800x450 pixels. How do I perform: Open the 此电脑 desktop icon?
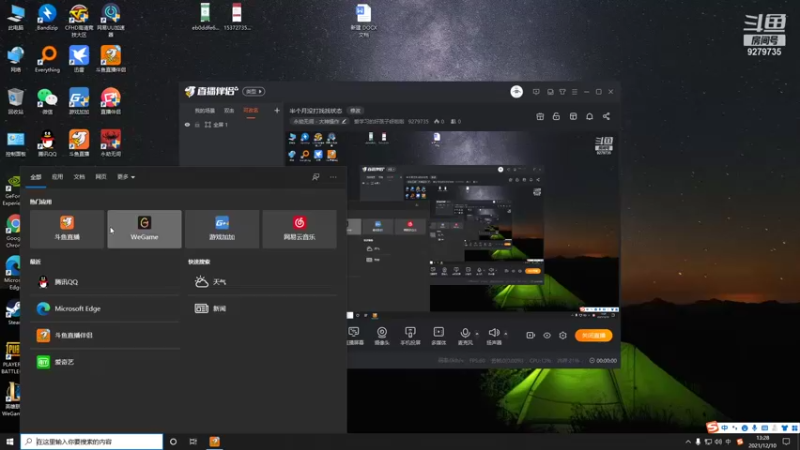click(x=15, y=17)
